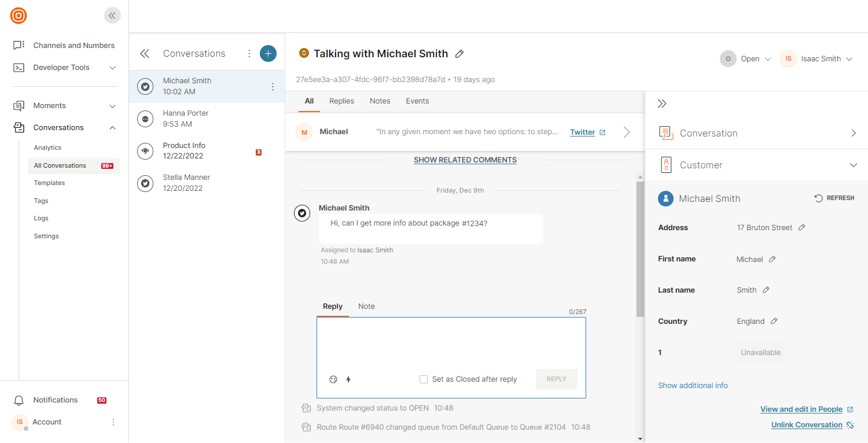Check Set as Closed after reply

point(424,379)
